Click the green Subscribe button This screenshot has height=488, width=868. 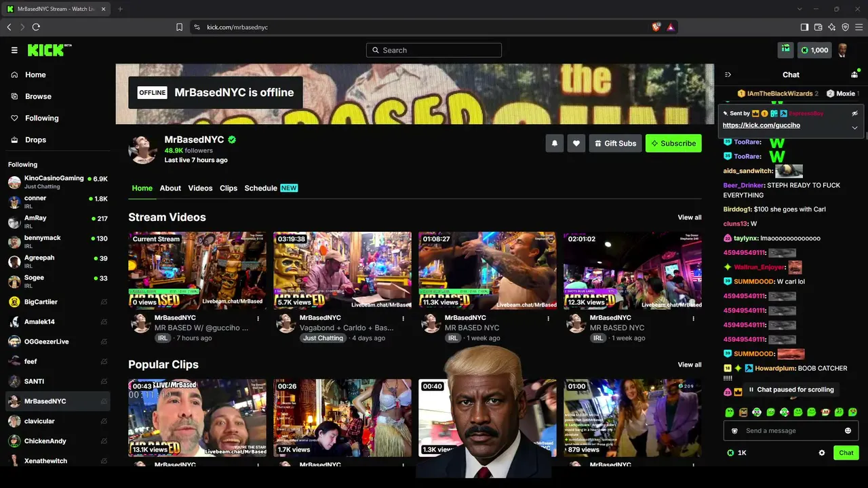click(673, 143)
